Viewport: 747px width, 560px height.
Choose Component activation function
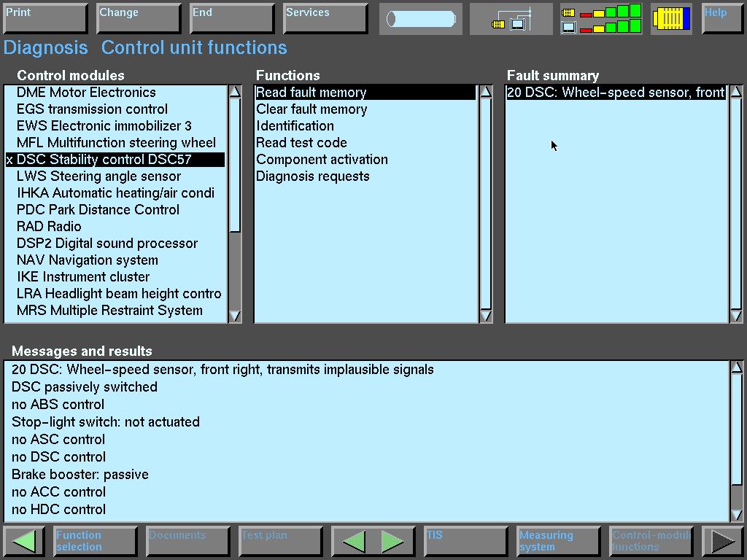(322, 160)
